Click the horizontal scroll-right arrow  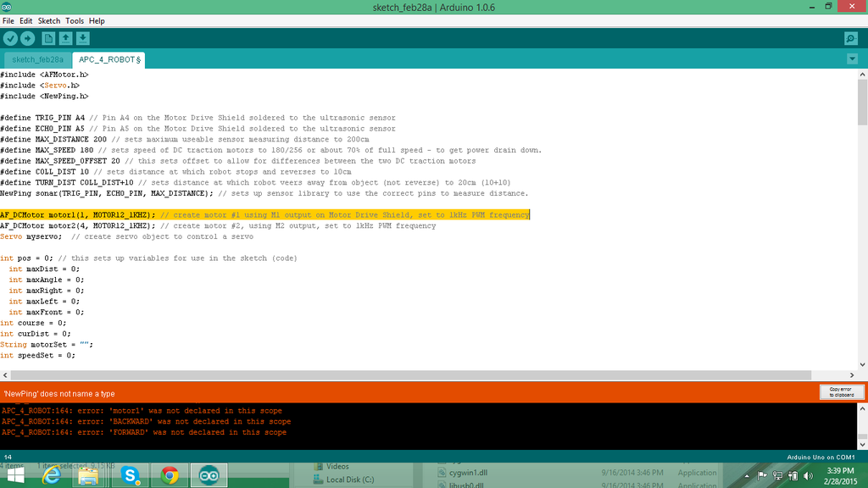pos(852,375)
